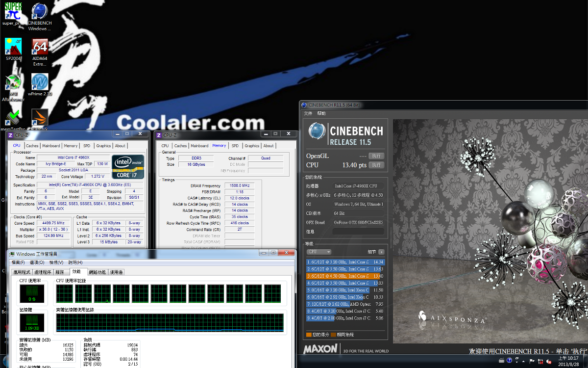This screenshot has width=588, height=368.
Task: Click the Intel Core i7 logo in CPU-Z
Action: 128,167
